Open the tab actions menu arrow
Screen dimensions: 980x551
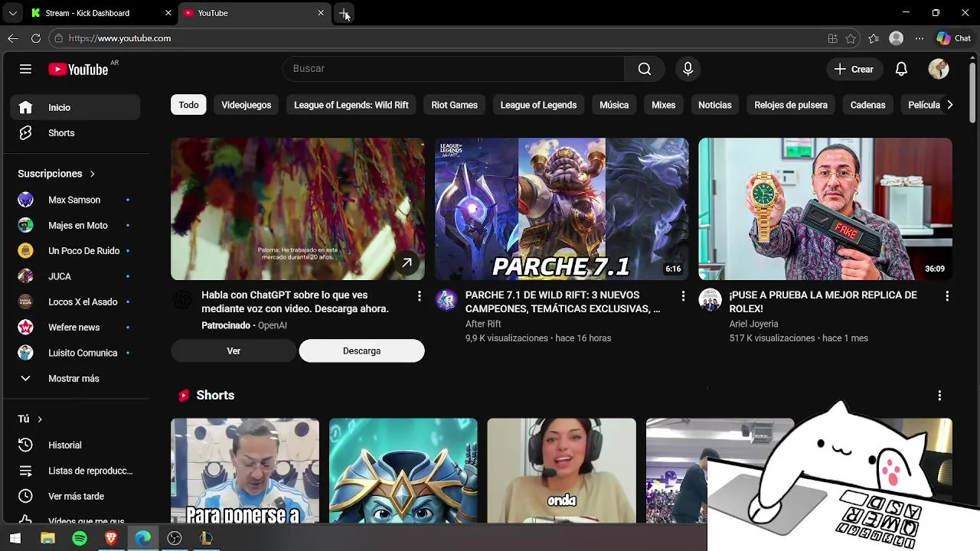13,13
